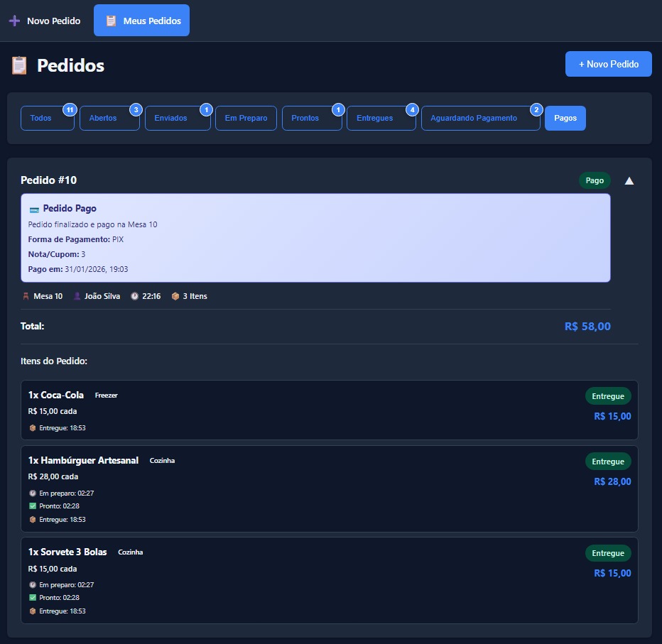The height and width of the screenshot is (644, 662).
Task: Enable the Aguardando Pagamento filter
Action: pyautogui.click(x=474, y=118)
